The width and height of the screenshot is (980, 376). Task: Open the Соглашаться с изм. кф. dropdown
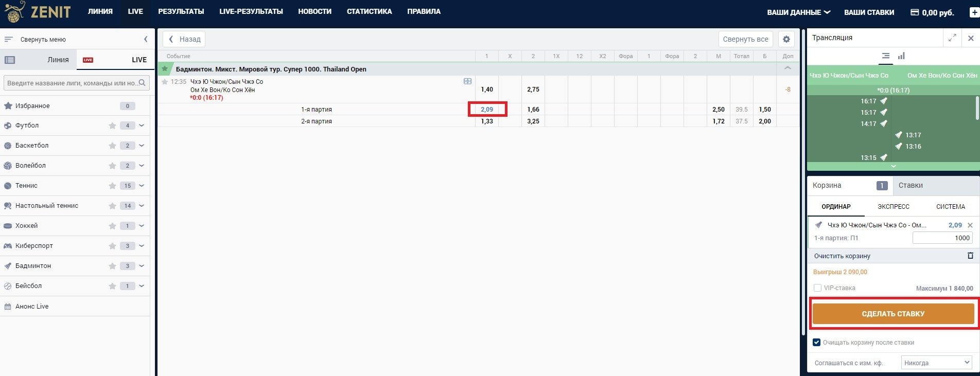[937, 363]
